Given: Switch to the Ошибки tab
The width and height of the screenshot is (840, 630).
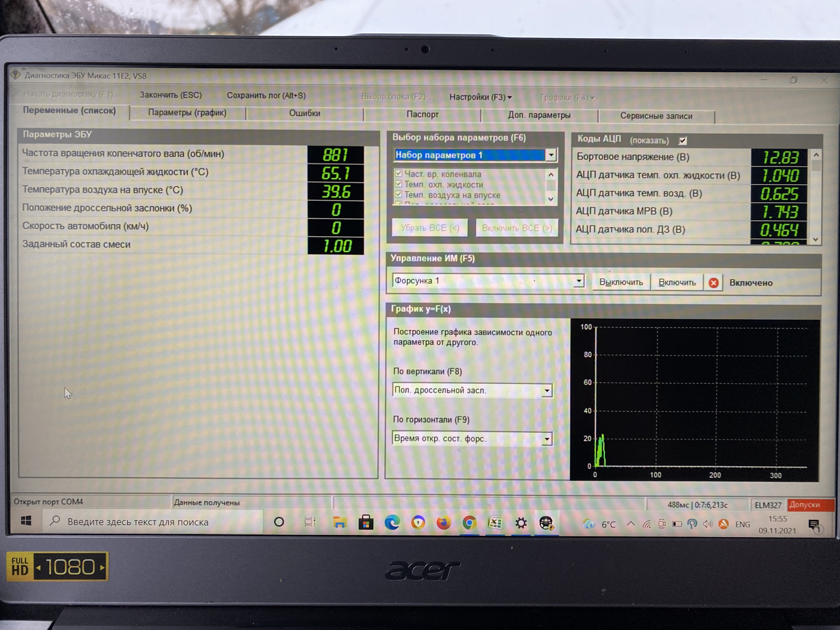Looking at the screenshot, I should 304,113.
